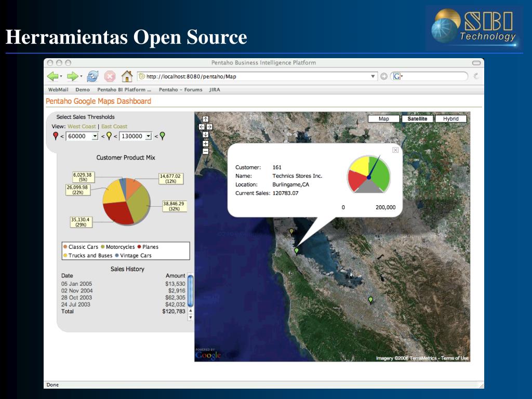Screen dimensions: 532x399
Task: Open the WebMail bookmark
Action: pyautogui.click(x=58, y=89)
